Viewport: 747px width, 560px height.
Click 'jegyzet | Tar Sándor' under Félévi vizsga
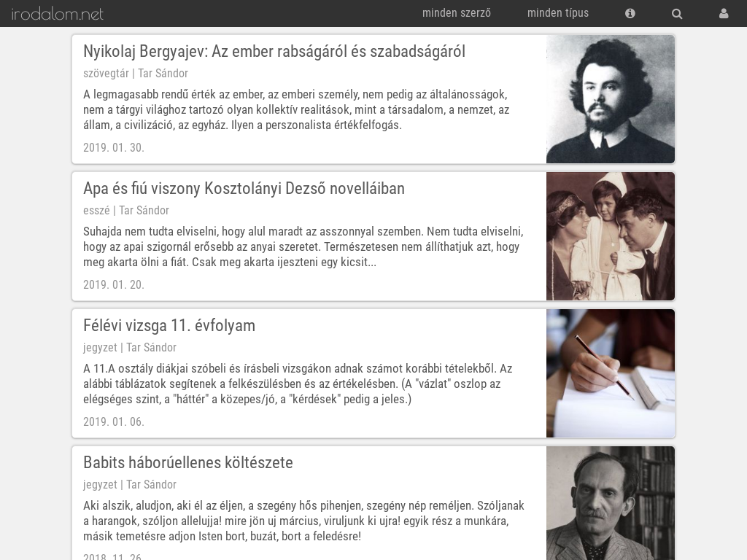(130, 348)
